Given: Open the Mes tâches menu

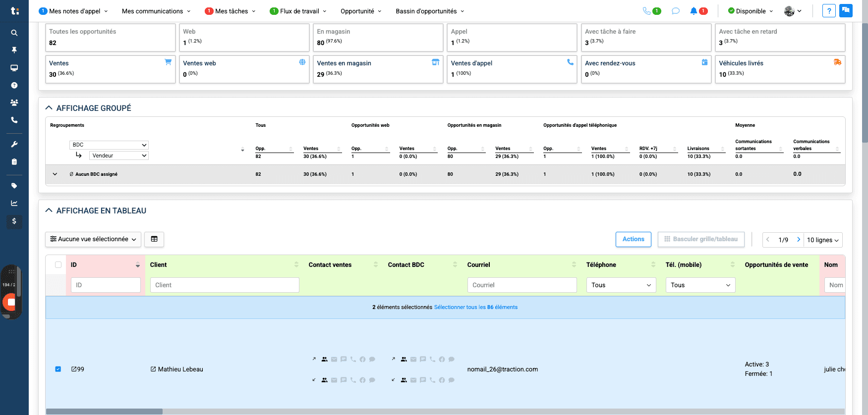Looking at the screenshot, I should 231,11.
